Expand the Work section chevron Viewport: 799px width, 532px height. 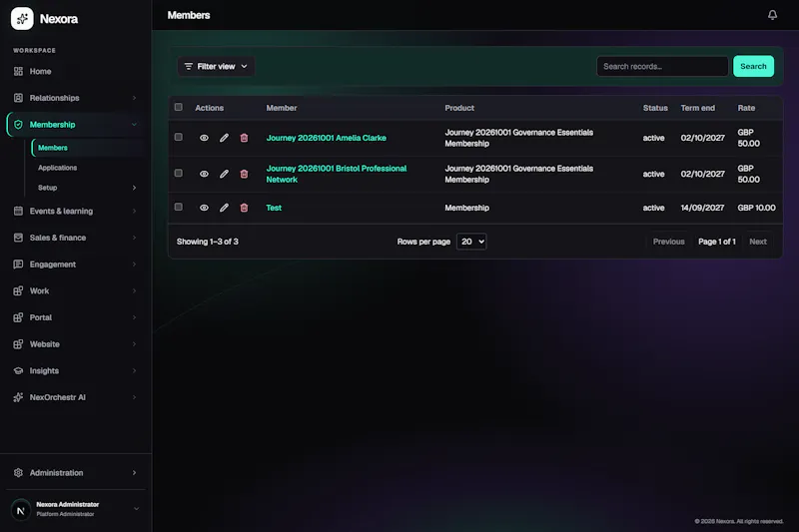tap(134, 290)
